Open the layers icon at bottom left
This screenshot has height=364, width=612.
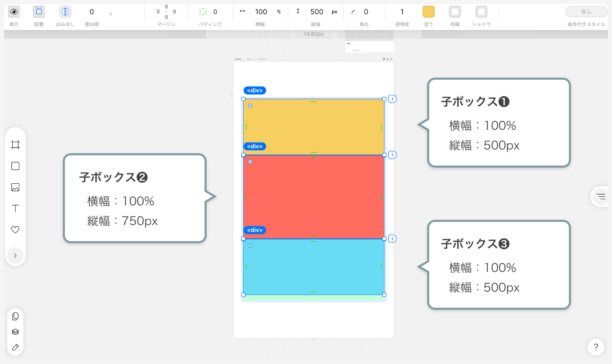tap(15, 332)
